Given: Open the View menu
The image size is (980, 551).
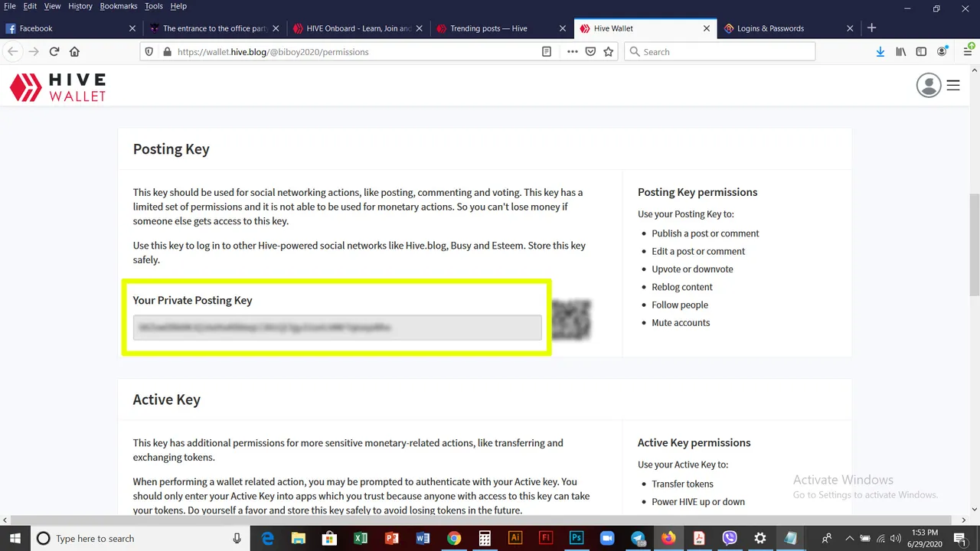Looking at the screenshot, I should (52, 6).
